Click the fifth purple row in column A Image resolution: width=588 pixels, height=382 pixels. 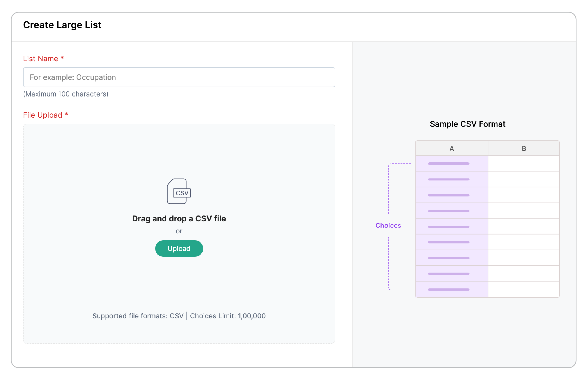(452, 226)
